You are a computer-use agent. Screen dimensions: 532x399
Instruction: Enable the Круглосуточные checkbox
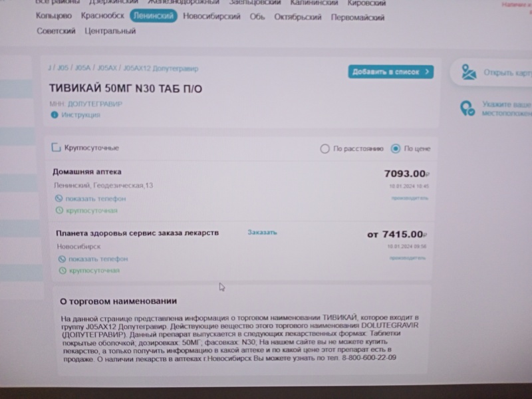pyautogui.click(x=56, y=148)
